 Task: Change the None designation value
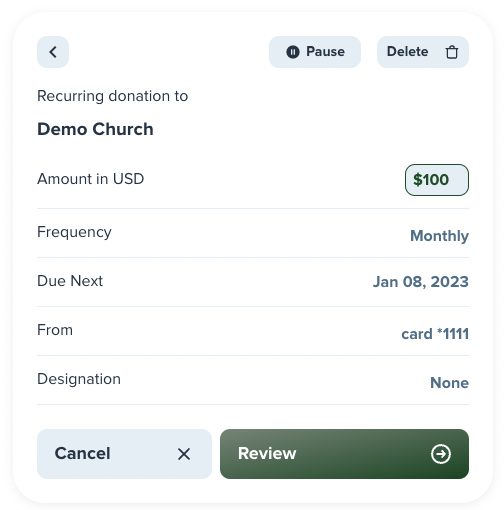(x=449, y=383)
